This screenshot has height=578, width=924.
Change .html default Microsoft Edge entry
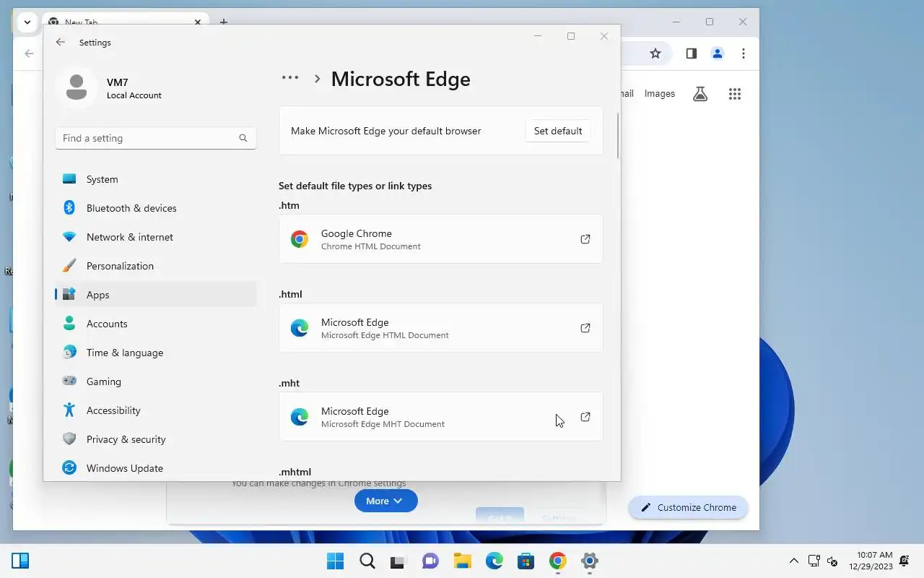click(x=440, y=328)
